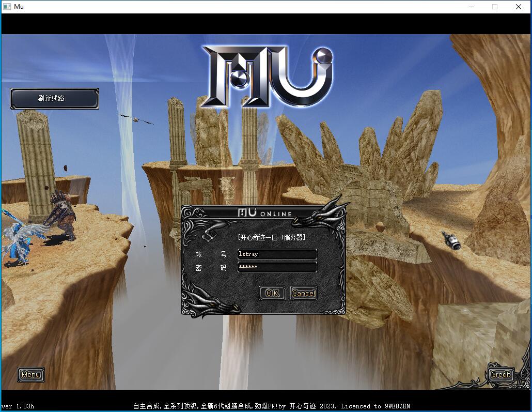
Task: Open the Menu button
Action: coord(31,375)
